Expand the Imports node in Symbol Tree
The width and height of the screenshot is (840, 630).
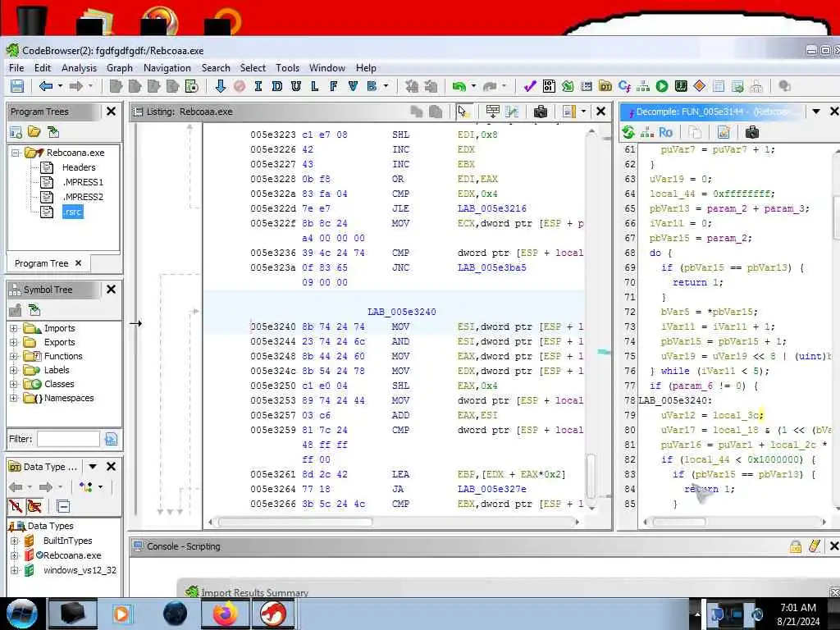[14, 328]
